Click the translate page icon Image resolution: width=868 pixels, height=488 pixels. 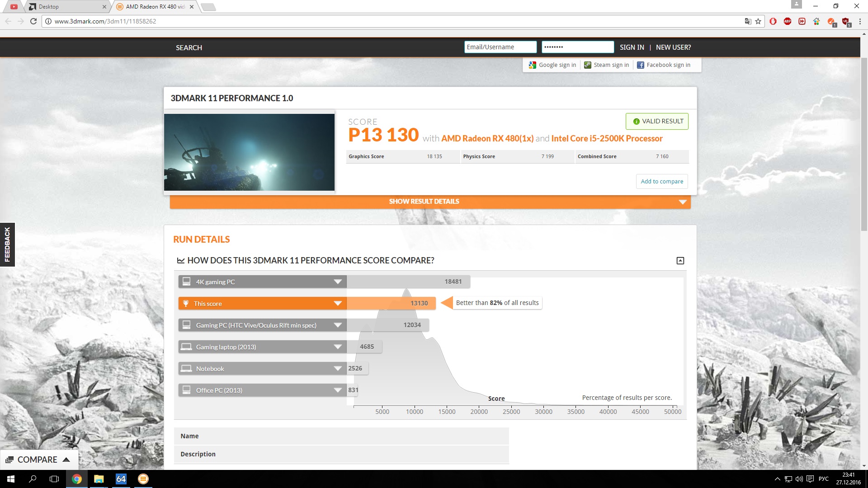coord(748,21)
